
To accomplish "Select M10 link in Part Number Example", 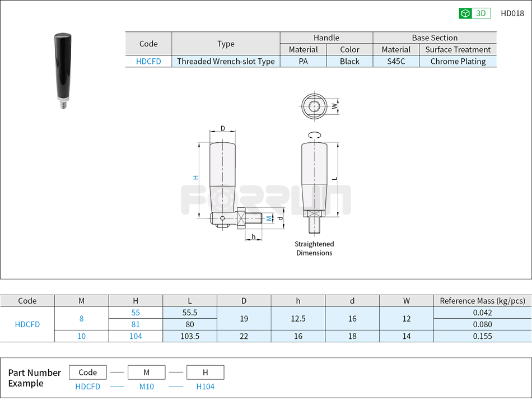I will [x=147, y=387].
